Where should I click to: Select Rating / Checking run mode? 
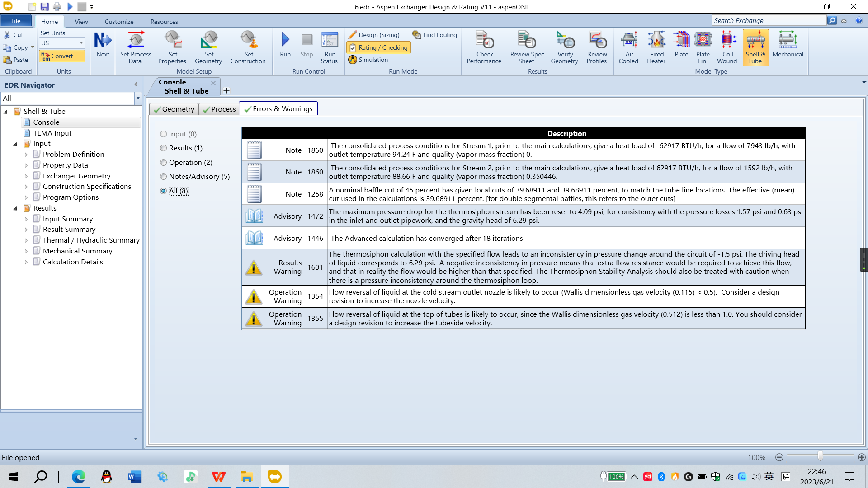point(378,47)
